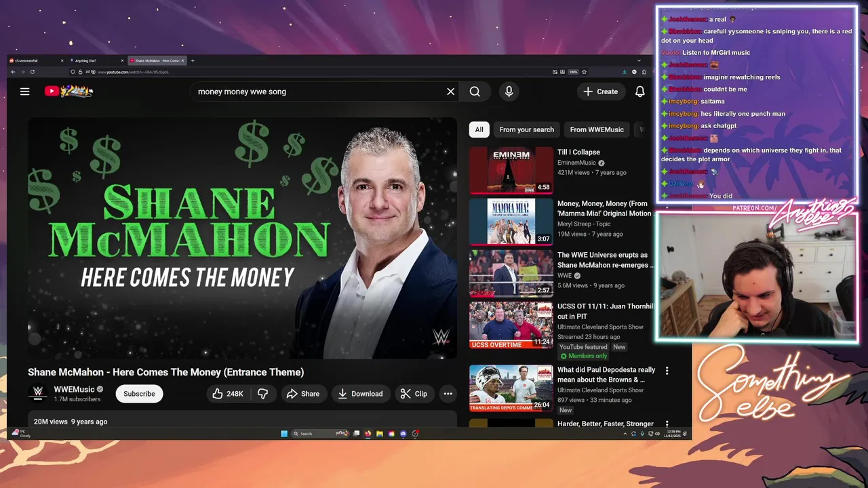
Task: Click 'Harder, Better, Faster, Stronger' title
Action: 606,424
